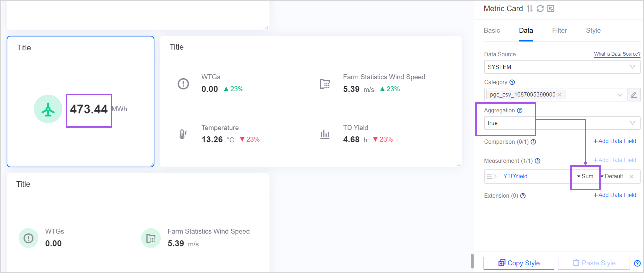
Task: Click the edit pencil icon next to Category
Action: click(634, 95)
